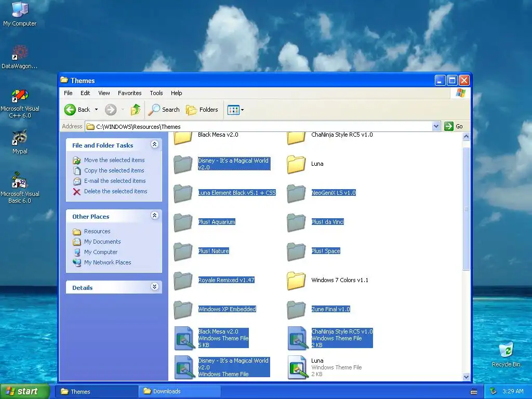Click the 3:29 AM clock
This screenshot has height=399, width=532.
513,391
